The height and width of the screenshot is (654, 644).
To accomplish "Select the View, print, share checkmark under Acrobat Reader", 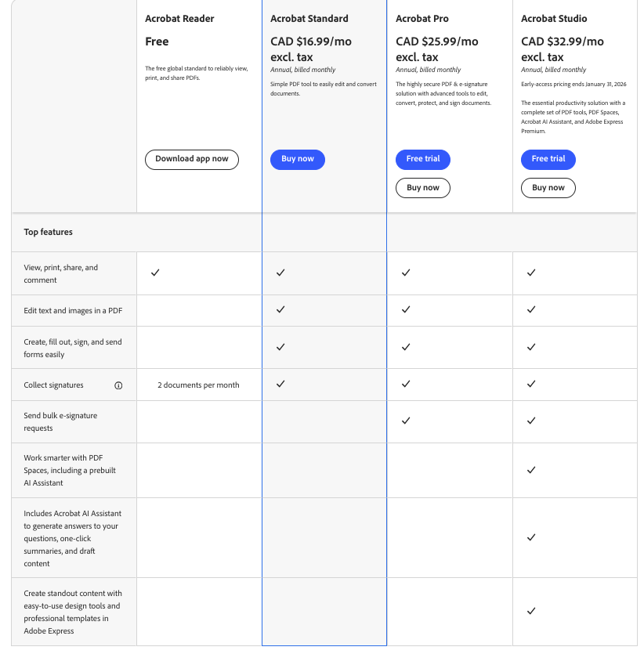I will [x=154, y=273].
